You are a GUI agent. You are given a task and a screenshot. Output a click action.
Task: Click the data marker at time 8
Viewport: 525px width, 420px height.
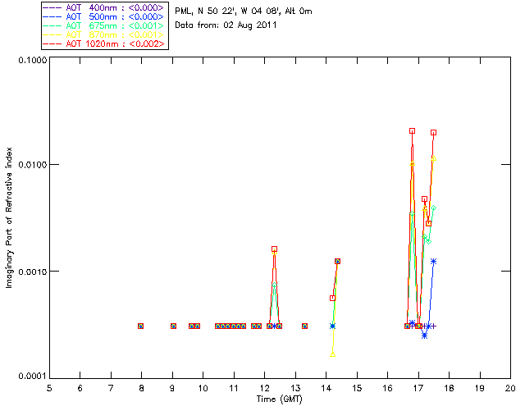tap(140, 326)
